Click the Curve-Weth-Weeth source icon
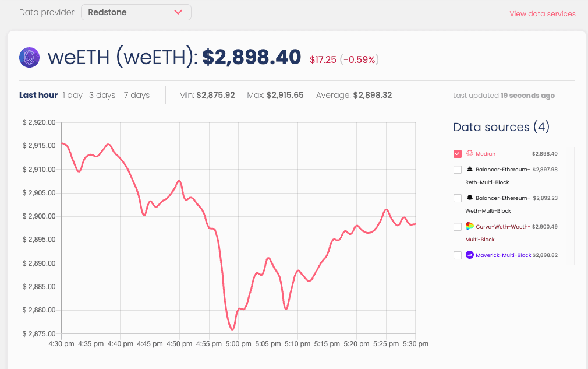 pos(470,226)
